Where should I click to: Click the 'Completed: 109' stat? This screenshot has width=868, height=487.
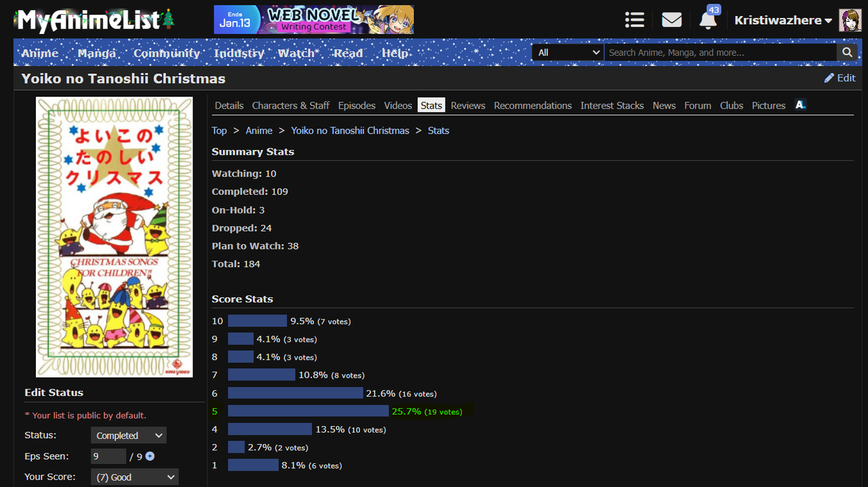point(250,192)
